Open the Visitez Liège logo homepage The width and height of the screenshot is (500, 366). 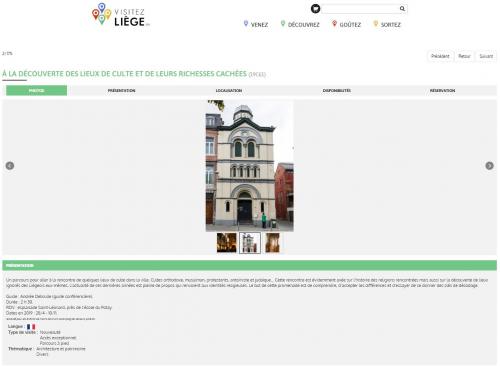121,15
